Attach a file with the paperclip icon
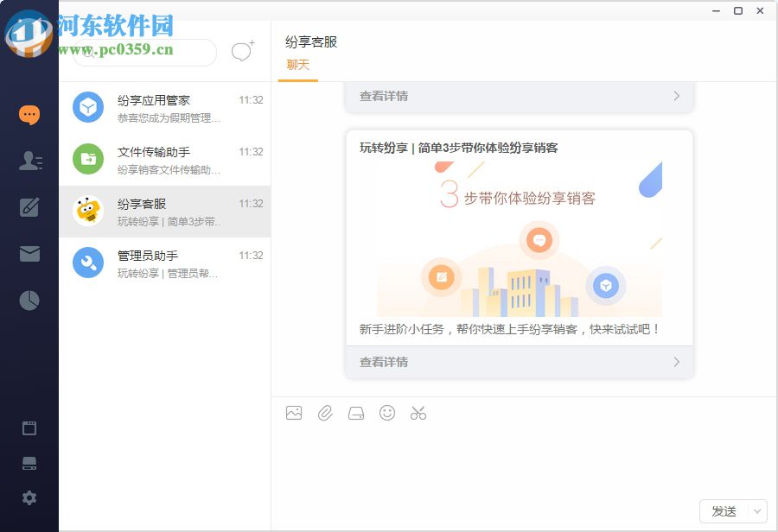 point(325,413)
